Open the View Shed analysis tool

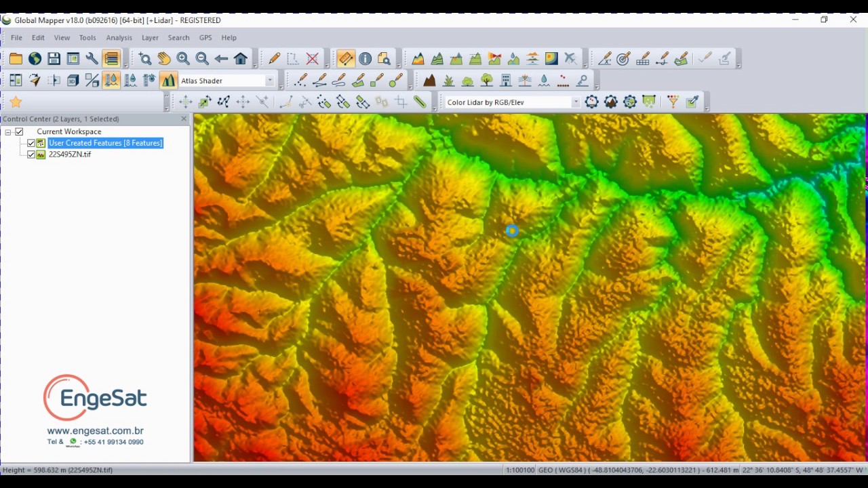[x=494, y=59]
